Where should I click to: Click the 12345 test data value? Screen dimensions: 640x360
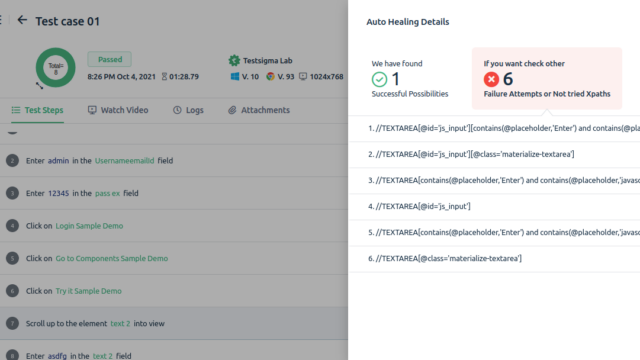(x=58, y=193)
